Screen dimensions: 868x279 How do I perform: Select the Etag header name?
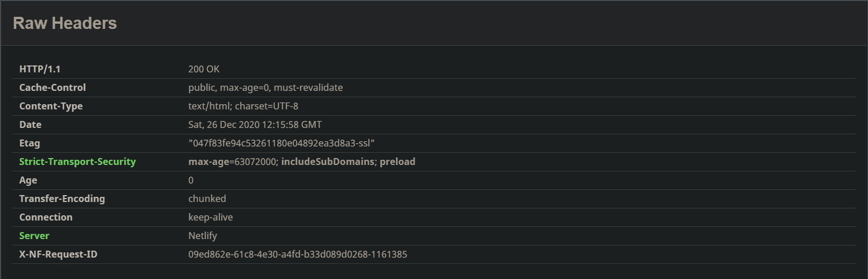pos(30,144)
